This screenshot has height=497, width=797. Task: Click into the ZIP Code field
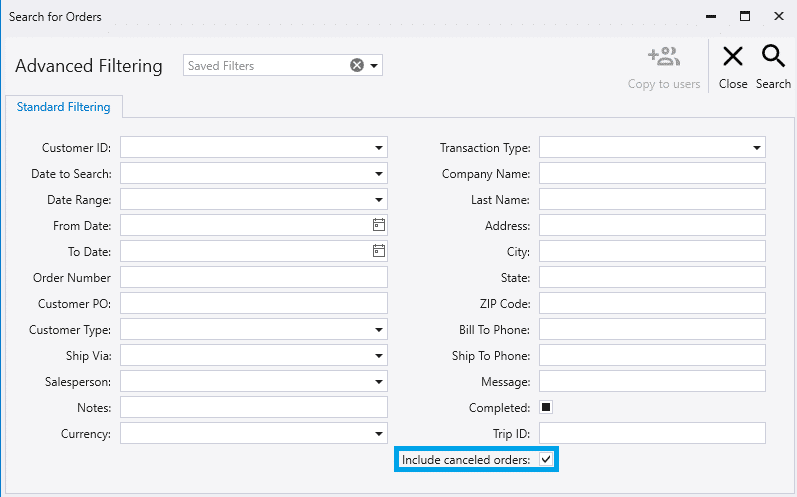(x=652, y=303)
